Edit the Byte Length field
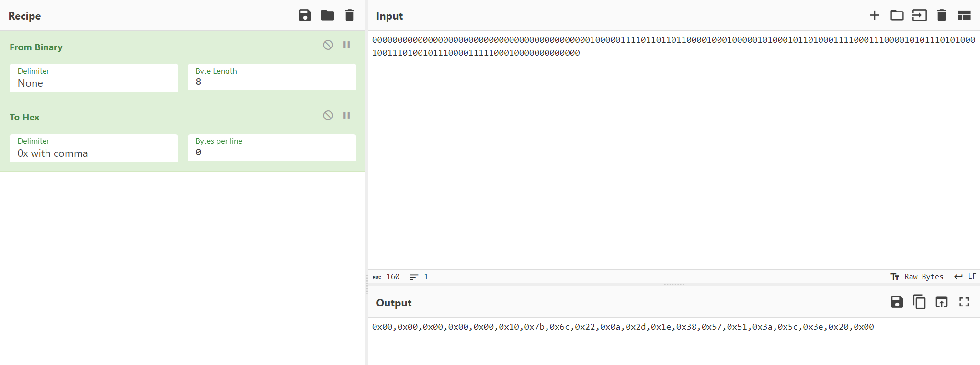Screen dimensions: 980x365 tap(272, 82)
